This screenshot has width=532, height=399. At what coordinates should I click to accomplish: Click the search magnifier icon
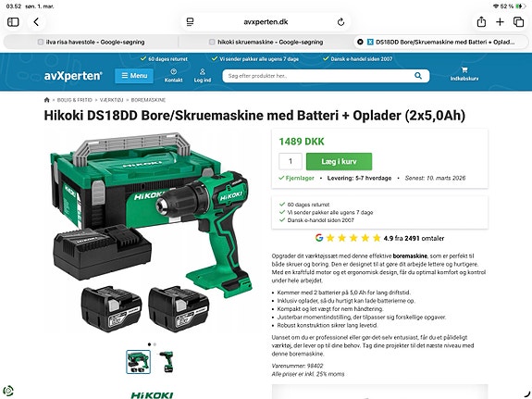418,76
